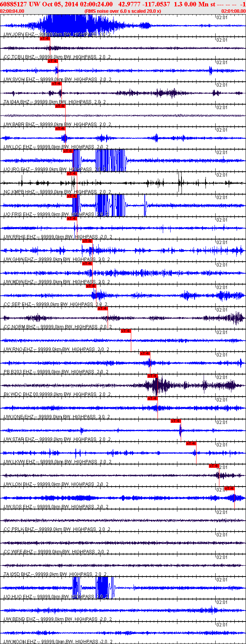Click the pick flag on UW.SOS trace
Image resolution: width=246 pixels, height=644 pixels.
(229, 488)
